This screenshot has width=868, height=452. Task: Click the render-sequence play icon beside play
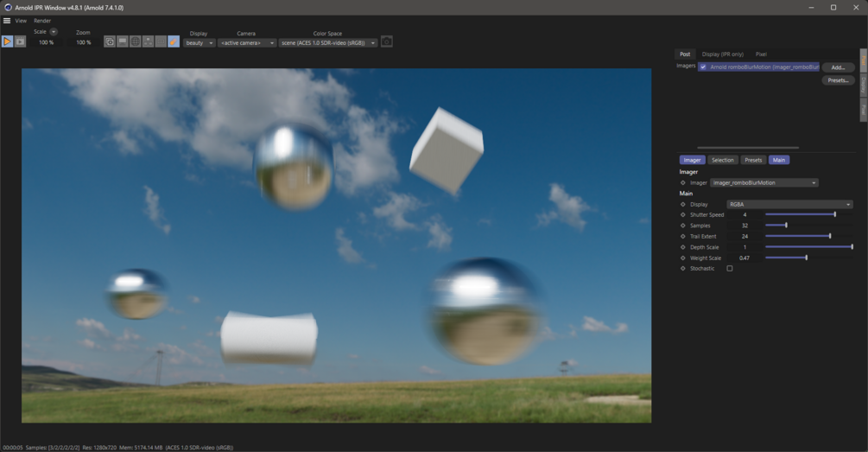20,41
